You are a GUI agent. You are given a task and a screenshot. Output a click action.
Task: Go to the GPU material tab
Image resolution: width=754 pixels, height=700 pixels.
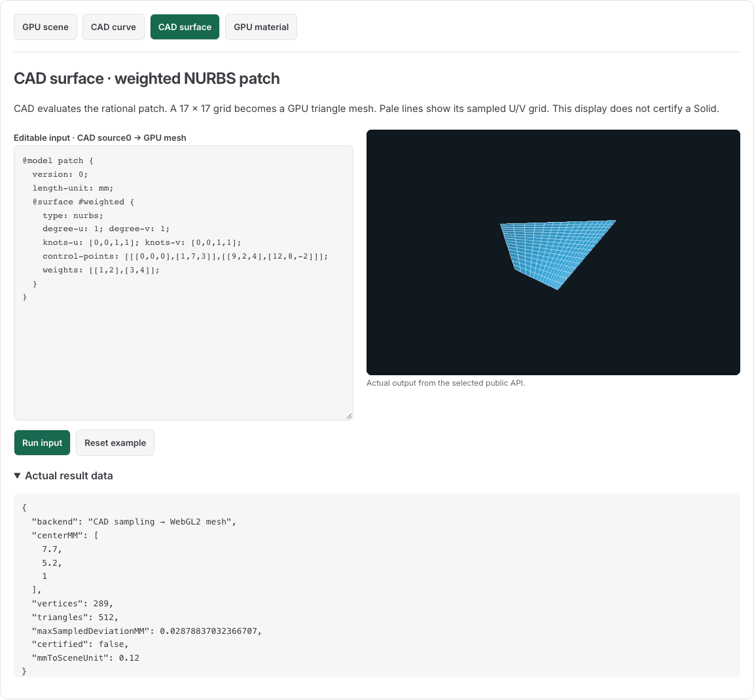[x=261, y=27]
